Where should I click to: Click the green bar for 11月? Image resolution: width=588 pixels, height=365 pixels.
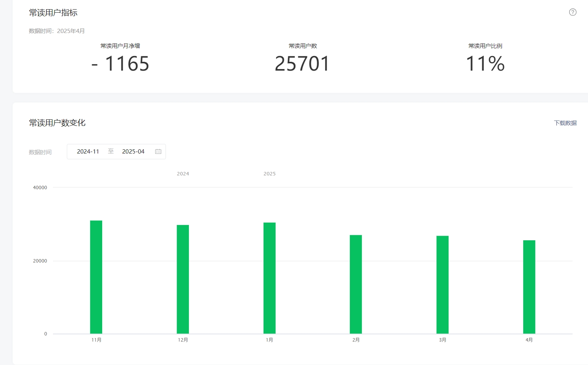[x=96, y=277]
